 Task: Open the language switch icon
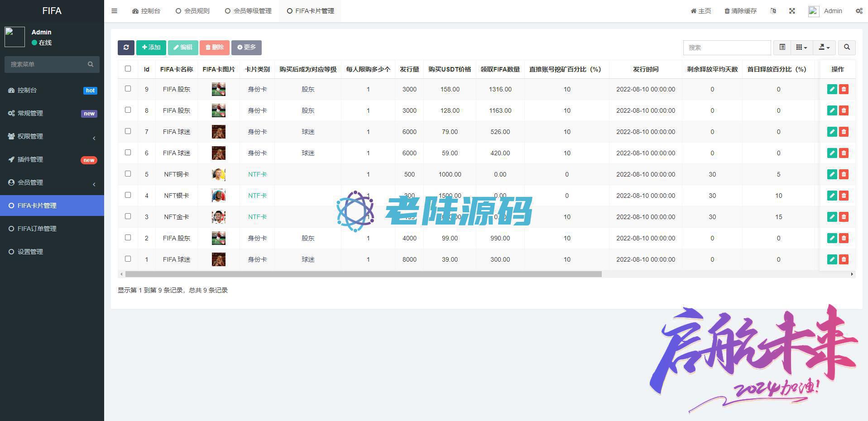(773, 11)
